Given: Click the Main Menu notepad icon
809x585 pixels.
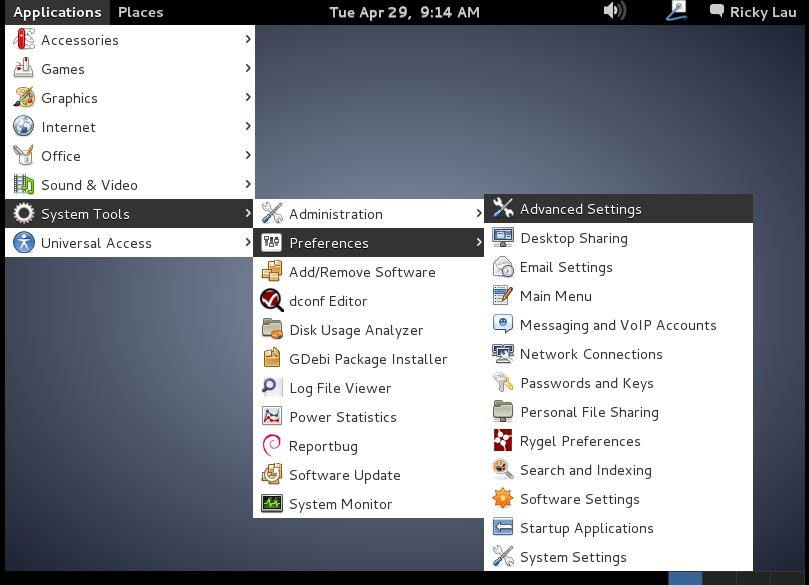Looking at the screenshot, I should click(x=503, y=296).
